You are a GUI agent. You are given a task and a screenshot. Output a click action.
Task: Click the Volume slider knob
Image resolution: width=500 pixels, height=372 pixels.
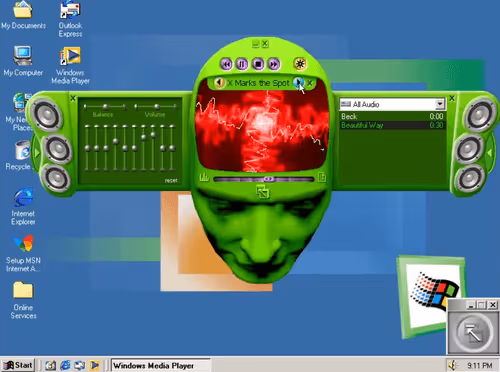coord(156,106)
